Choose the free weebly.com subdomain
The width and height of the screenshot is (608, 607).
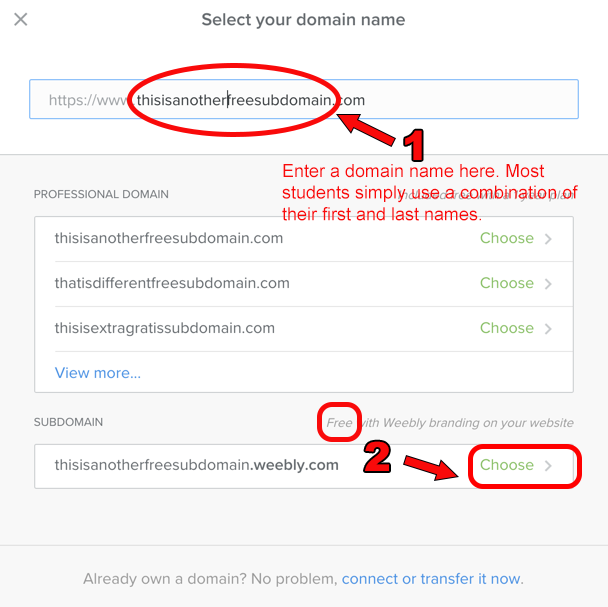point(506,465)
